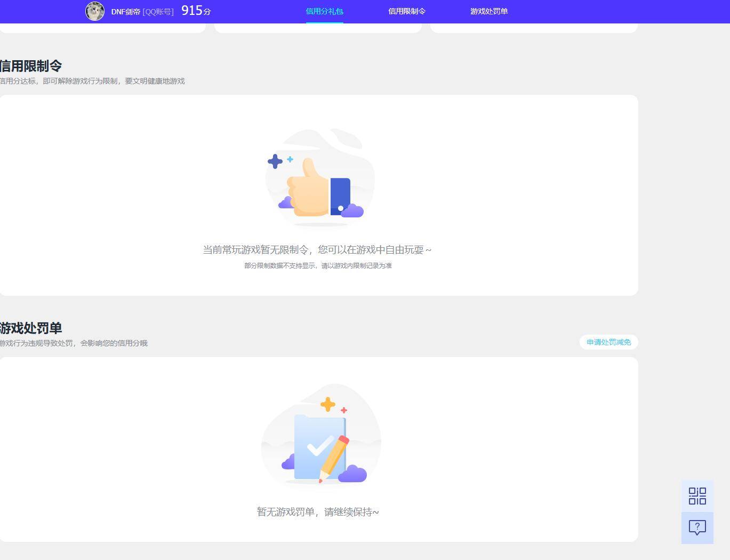Screen dimensions: 730x560
Task: Click the DNF剑帝 account avatar
Action: [94, 11]
